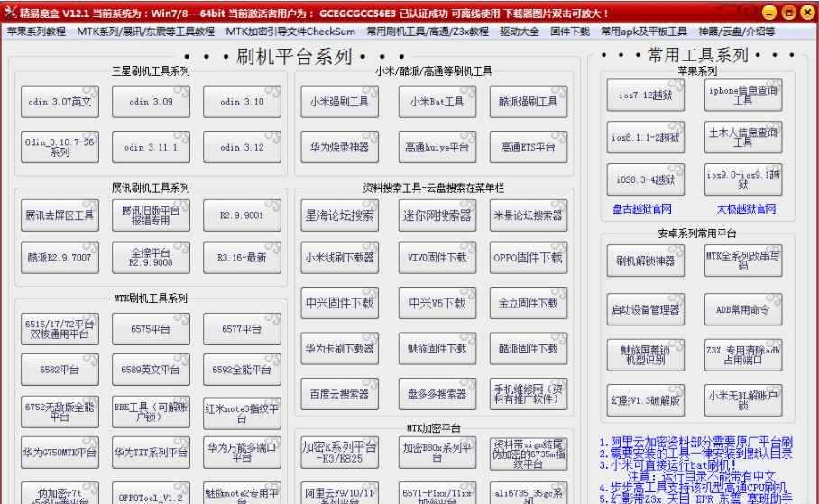Image resolution: width=819 pixels, height=504 pixels.
Task: Minimize the 精易魔盒 window
Action: [768, 12]
